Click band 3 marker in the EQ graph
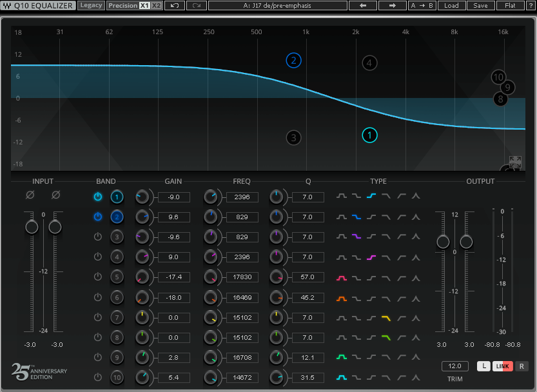Image resolution: width=537 pixels, height=392 pixels. [x=293, y=138]
